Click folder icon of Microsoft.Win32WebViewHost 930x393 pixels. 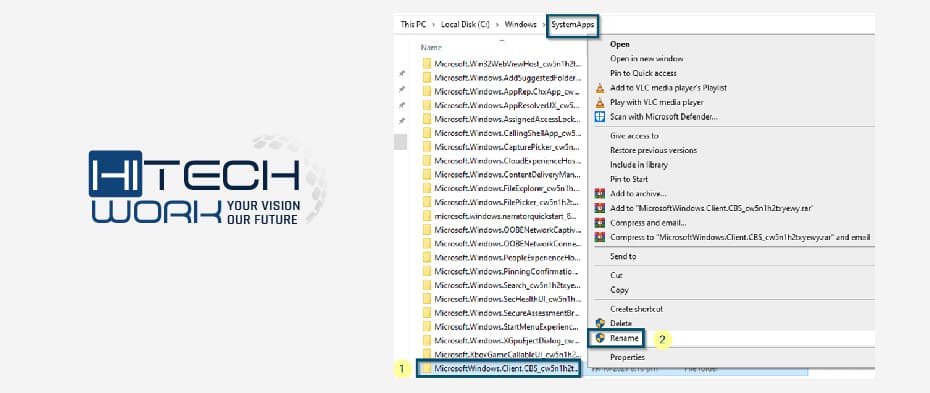pyautogui.click(x=426, y=63)
